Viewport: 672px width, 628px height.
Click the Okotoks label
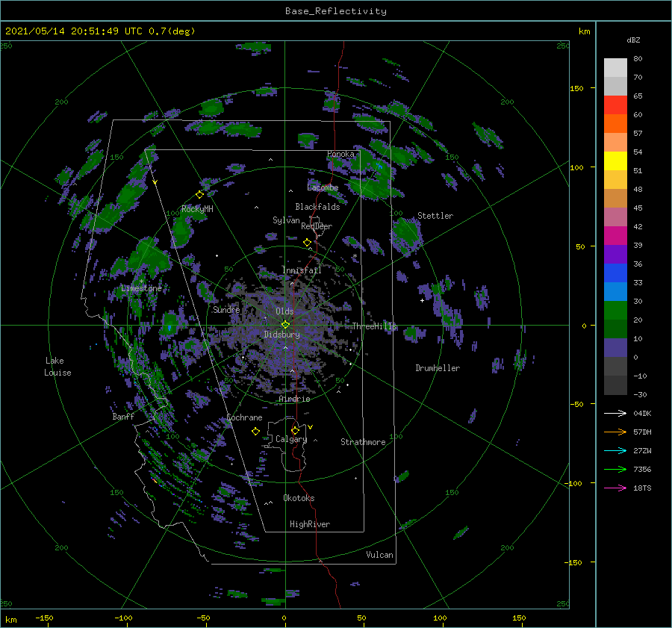tap(299, 498)
